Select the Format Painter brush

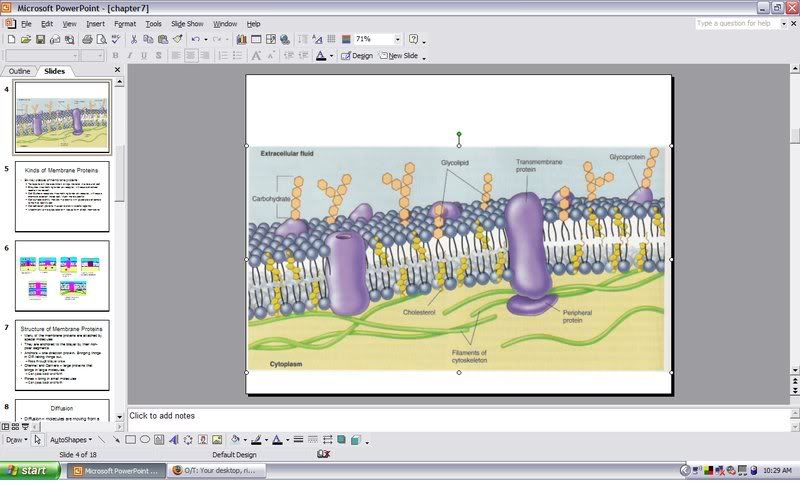177,39
